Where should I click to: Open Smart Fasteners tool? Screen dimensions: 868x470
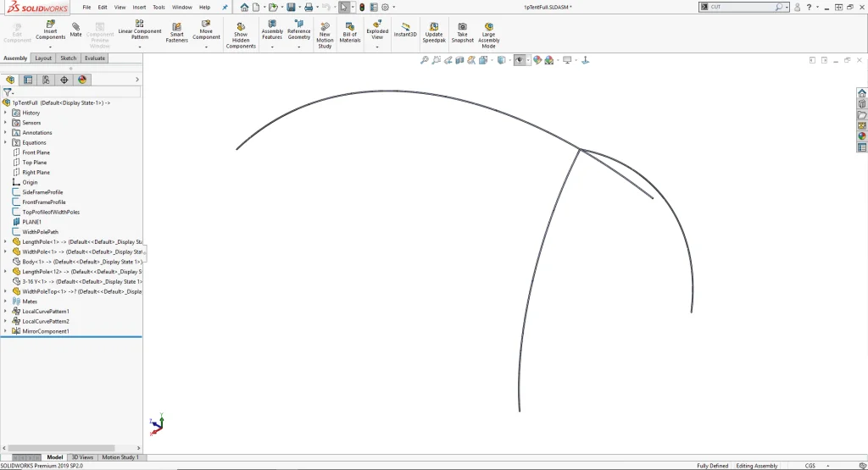pyautogui.click(x=176, y=32)
